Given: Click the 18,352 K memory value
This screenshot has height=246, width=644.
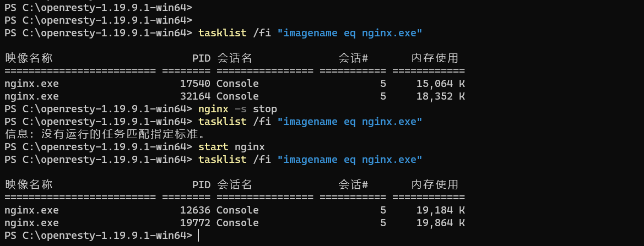Looking at the screenshot, I should point(441,96).
